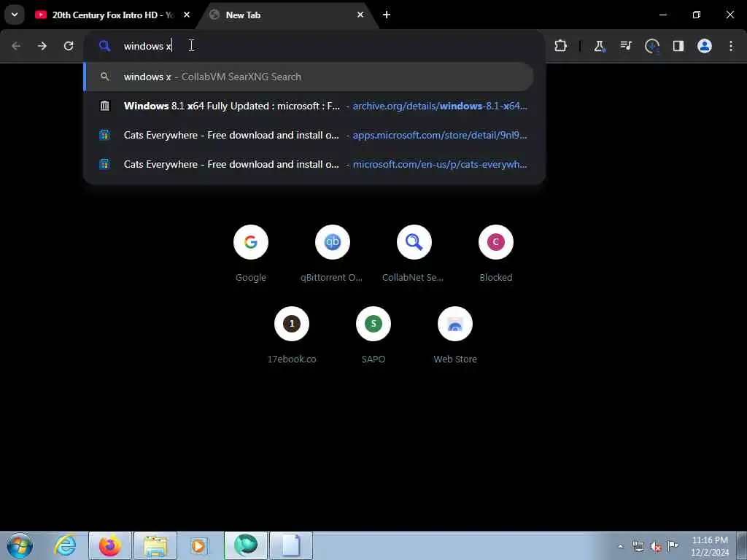Toggle the side panel icon
Image resolution: width=747 pixels, height=560 pixels.
pyautogui.click(x=678, y=46)
